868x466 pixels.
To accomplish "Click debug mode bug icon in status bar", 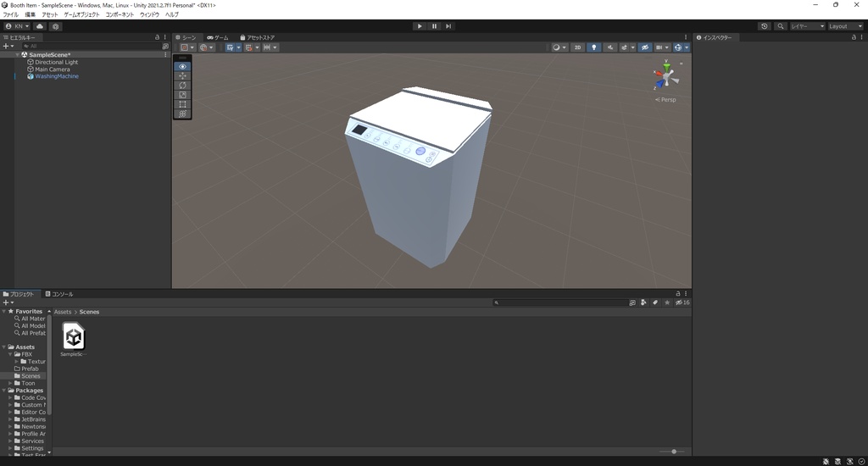I will click(826, 461).
